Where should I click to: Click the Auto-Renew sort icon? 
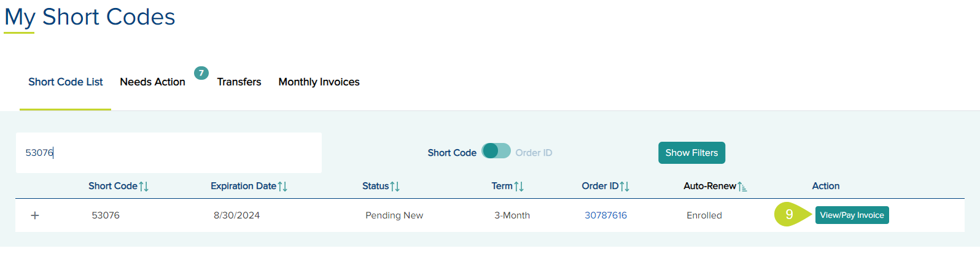click(742, 187)
